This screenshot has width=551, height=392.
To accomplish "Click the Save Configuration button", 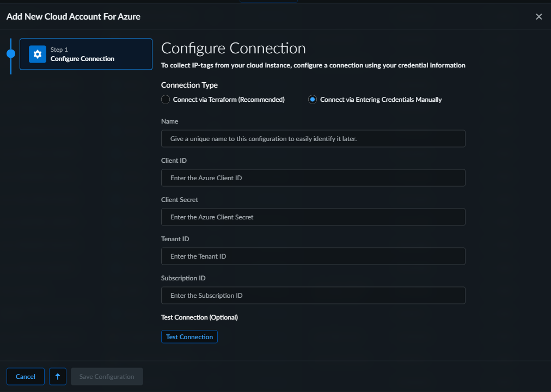I will (107, 377).
